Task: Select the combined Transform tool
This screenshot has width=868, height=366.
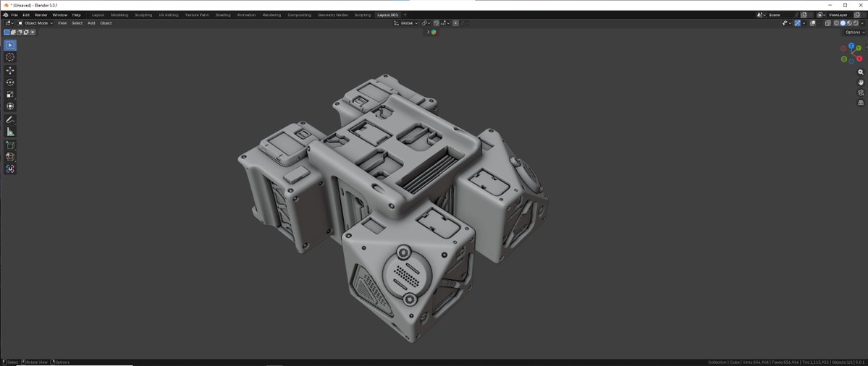Action: tap(10, 106)
